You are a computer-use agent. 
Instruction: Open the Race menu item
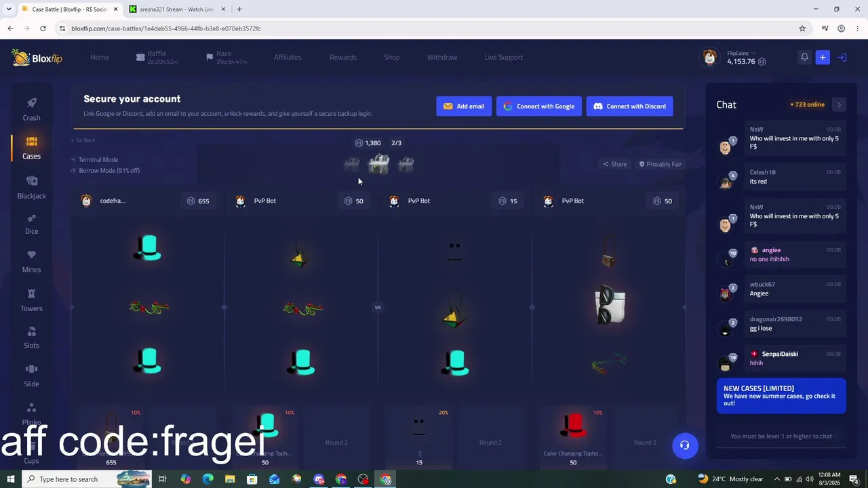226,58
